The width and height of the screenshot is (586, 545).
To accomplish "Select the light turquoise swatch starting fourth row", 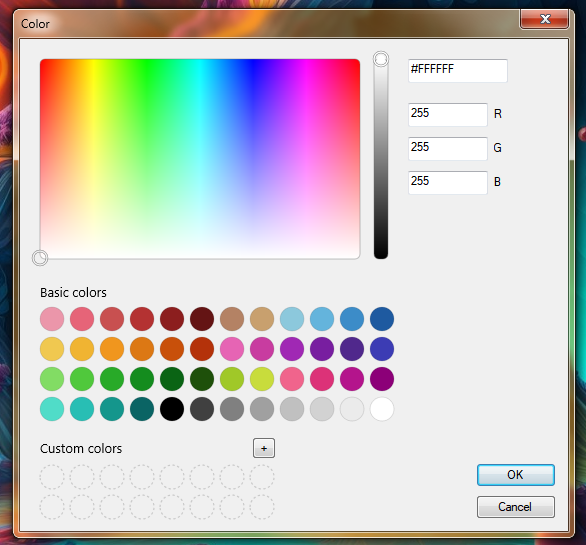I will [x=52, y=409].
